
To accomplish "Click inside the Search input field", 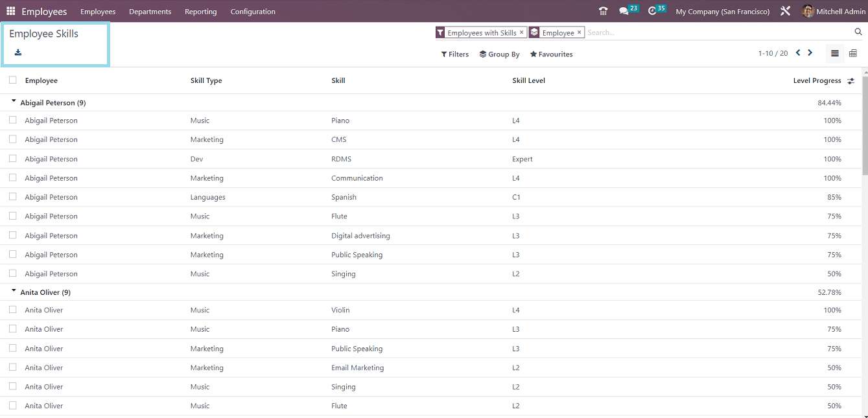I will [x=718, y=32].
